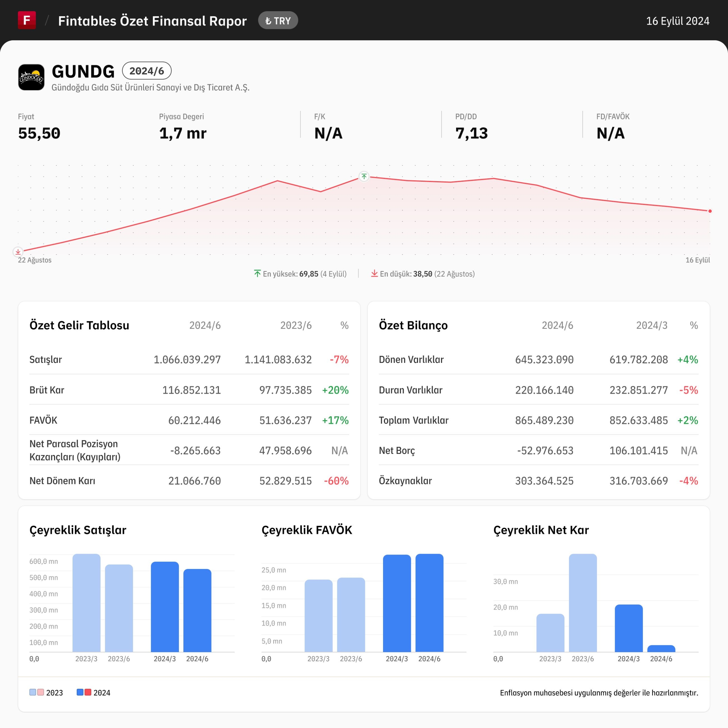Click the TRY currency badge
Image resolution: width=728 pixels, height=728 pixels.
(x=278, y=20)
